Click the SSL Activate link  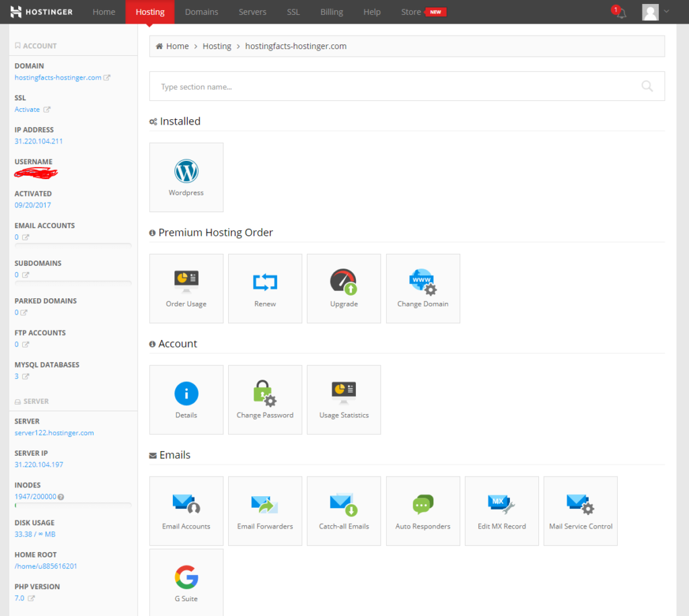click(x=27, y=110)
